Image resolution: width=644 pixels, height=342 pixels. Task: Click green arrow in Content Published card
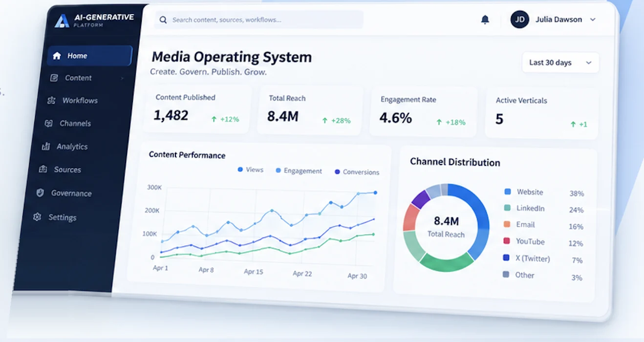pyautogui.click(x=214, y=119)
